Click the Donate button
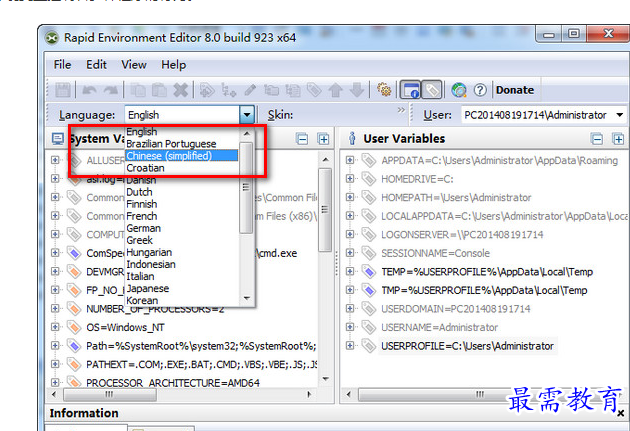The width and height of the screenshot is (630, 431). click(515, 90)
